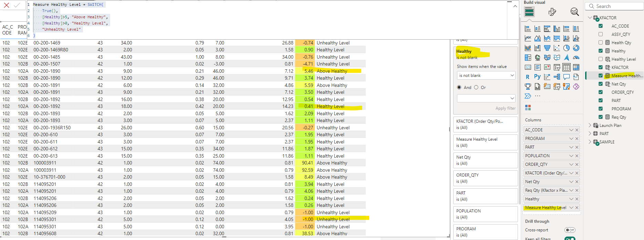This screenshot has height=240, width=644.
Task: Open Measure Healthy Level filter card
Action: point(486,142)
